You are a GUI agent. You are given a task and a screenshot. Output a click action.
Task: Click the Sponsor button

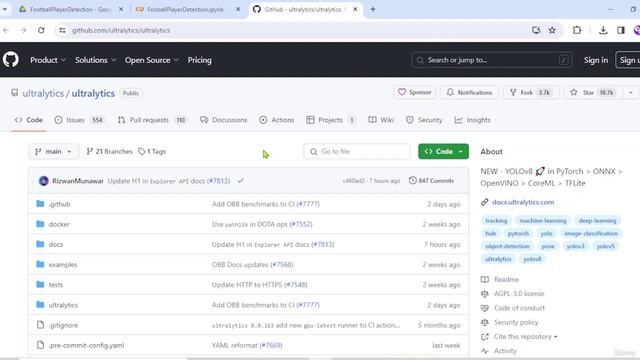pos(415,93)
